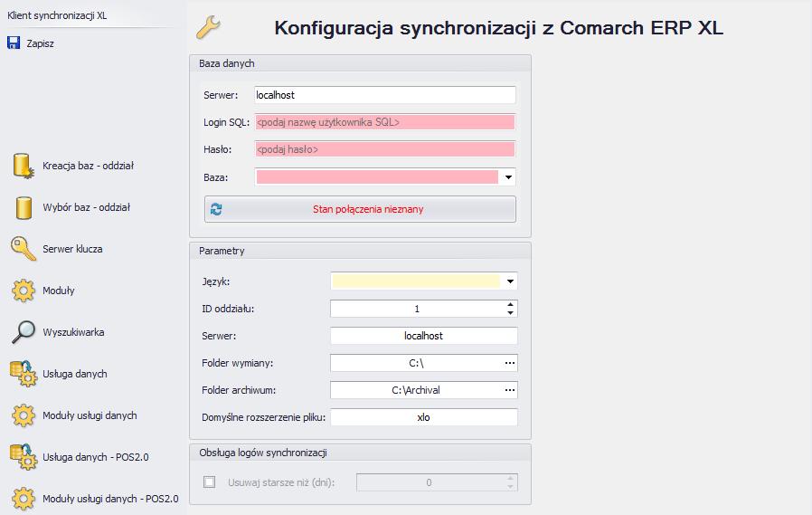The height and width of the screenshot is (515, 812).
Task: Click the Usługa danych - POS2.0 icon
Action: pos(24,457)
